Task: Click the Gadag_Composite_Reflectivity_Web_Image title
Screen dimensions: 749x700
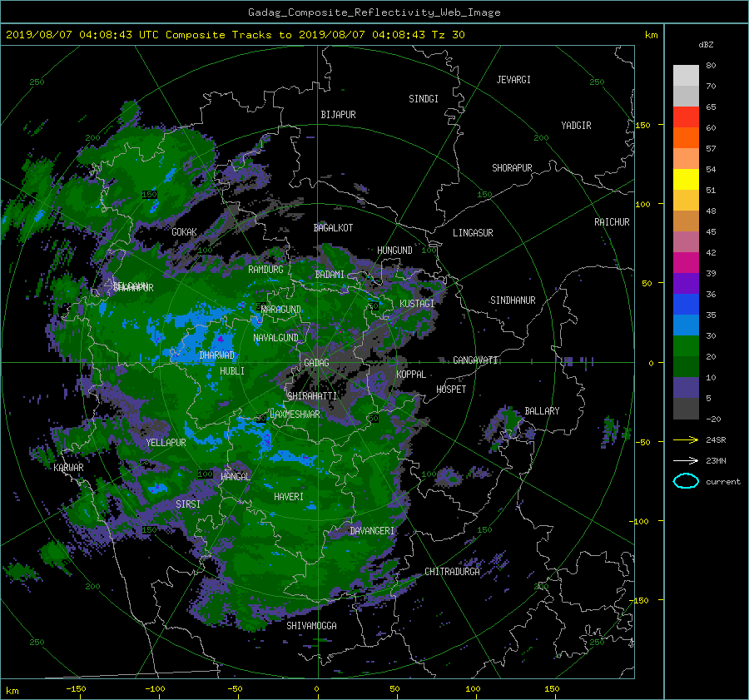Action: pos(374,12)
